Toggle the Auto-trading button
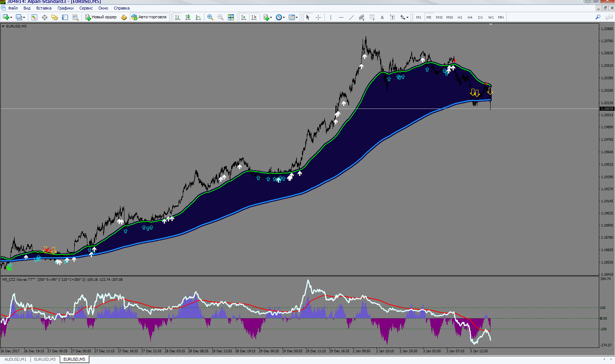 [149, 17]
